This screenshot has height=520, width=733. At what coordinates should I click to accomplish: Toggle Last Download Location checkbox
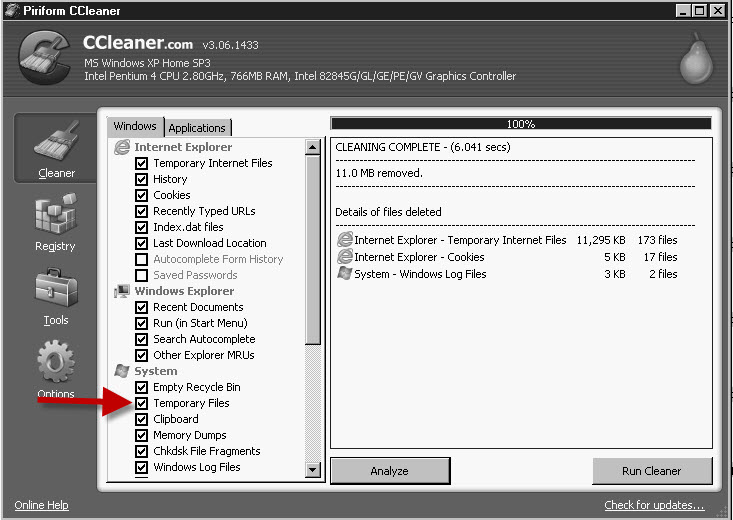click(x=141, y=243)
